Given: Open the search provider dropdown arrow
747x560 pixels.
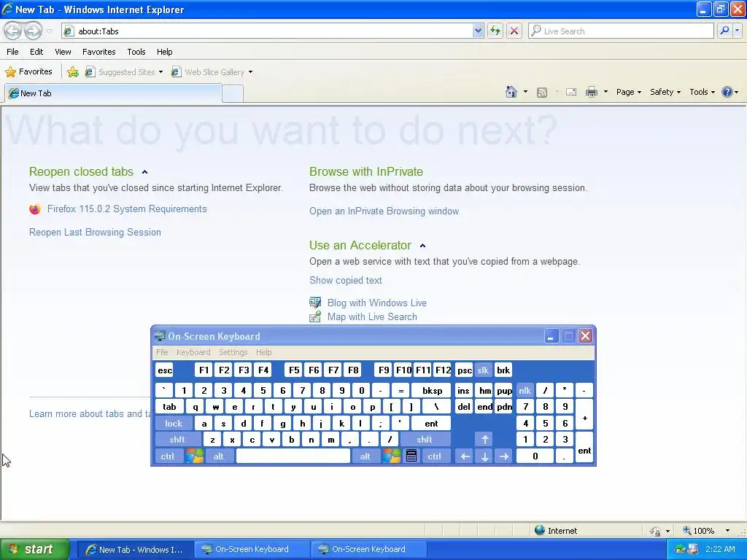Looking at the screenshot, I should [x=738, y=31].
